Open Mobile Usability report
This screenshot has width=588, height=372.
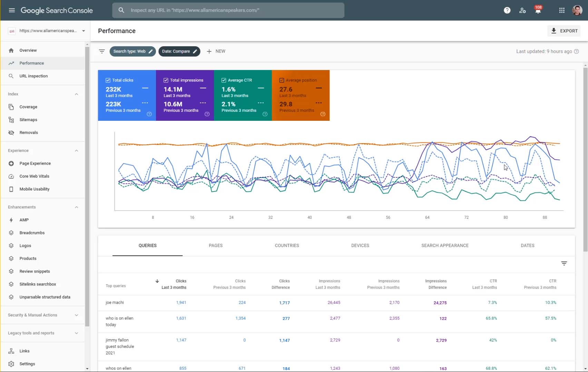tap(42, 189)
